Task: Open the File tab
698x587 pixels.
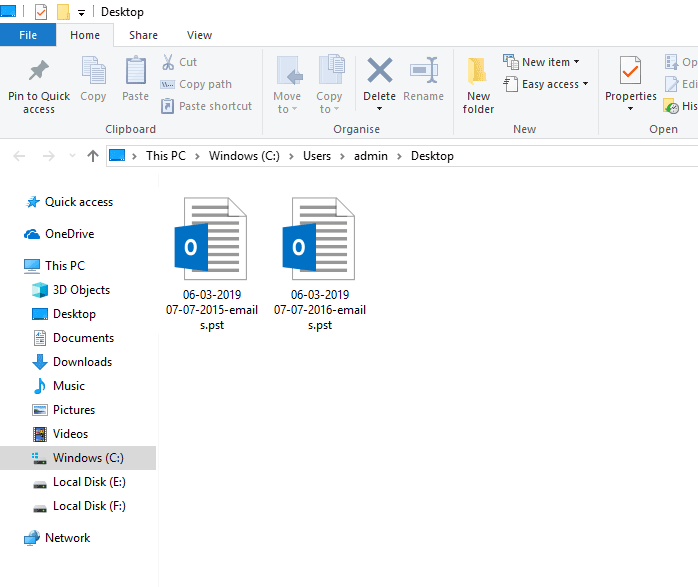Action: tap(28, 35)
